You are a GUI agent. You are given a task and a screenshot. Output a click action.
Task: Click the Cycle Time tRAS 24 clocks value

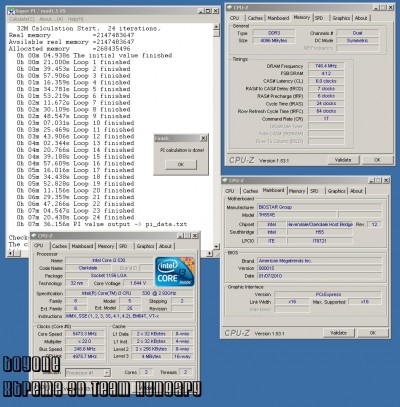[326, 104]
